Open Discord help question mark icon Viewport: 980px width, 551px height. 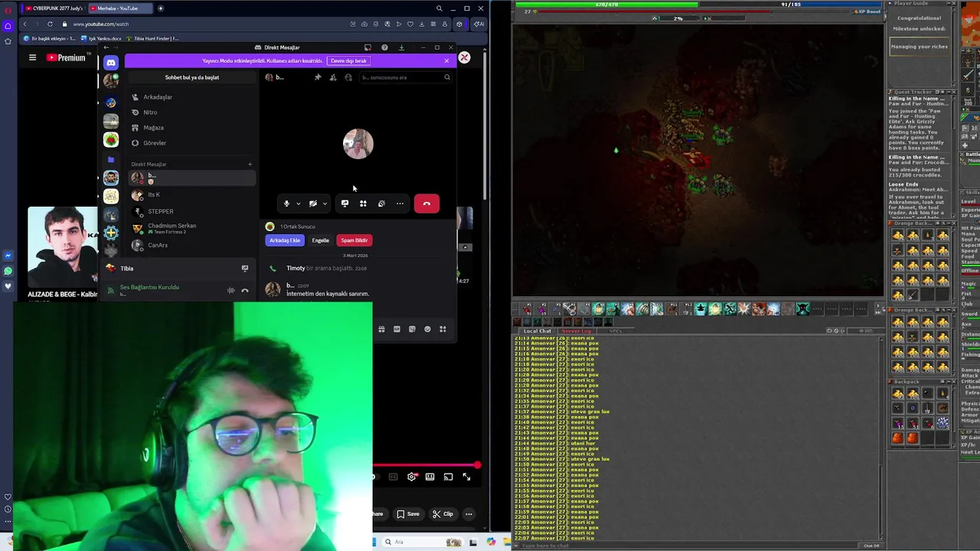point(384,47)
